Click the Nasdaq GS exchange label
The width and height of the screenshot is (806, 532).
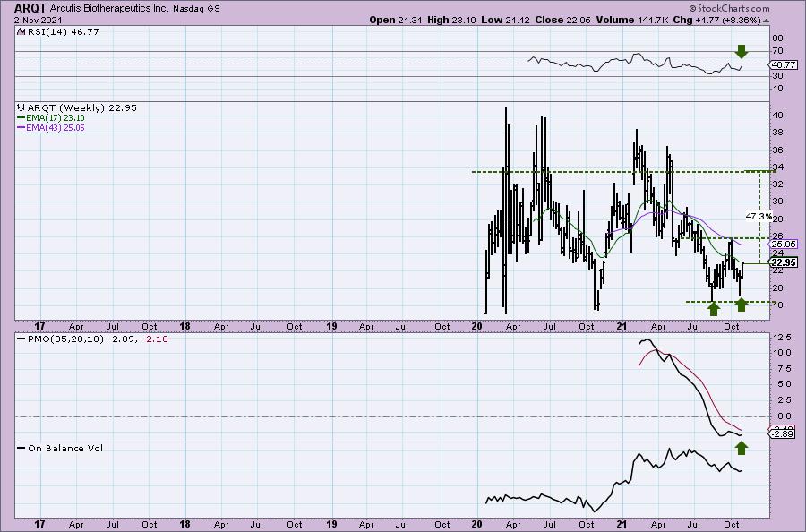(x=196, y=9)
